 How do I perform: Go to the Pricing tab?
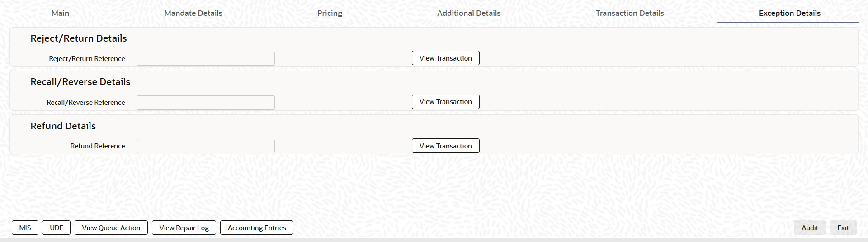(330, 13)
